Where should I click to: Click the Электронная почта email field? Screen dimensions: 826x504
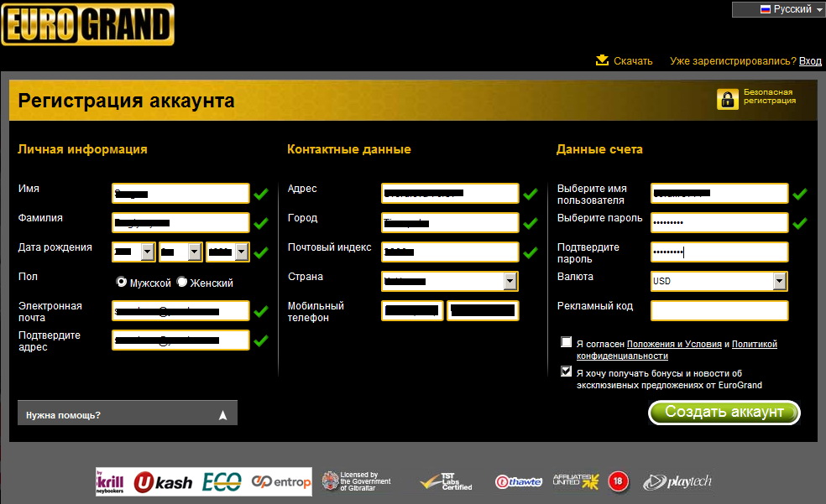click(x=180, y=311)
